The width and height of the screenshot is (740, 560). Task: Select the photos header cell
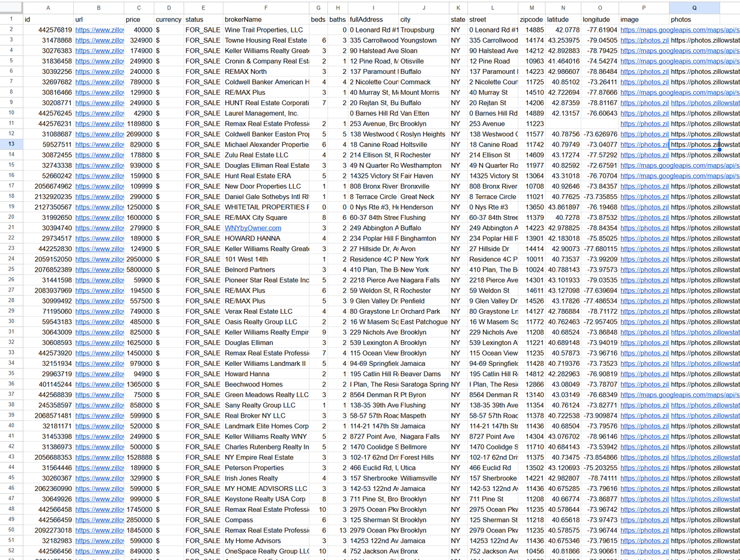(694, 19)
